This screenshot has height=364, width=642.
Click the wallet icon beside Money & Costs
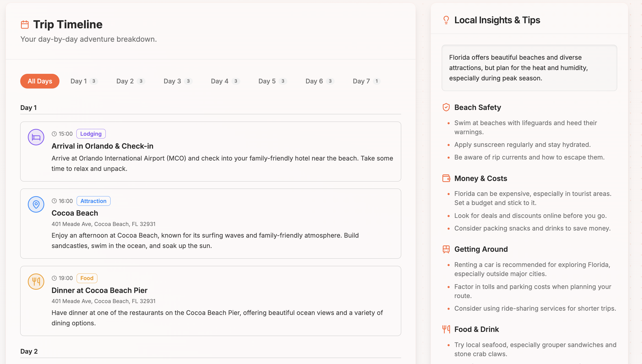(x=446, y=178)
